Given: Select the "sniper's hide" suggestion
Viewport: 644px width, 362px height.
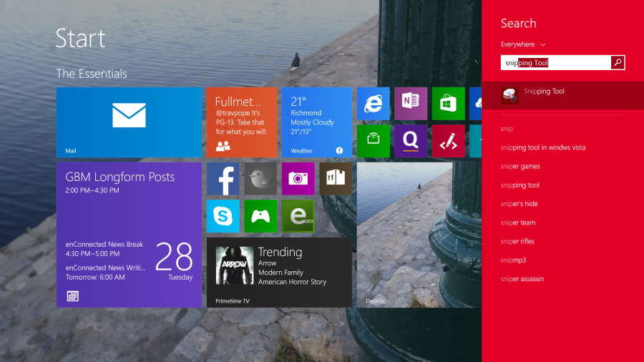Looking at the screenshot, I should 519,204.
